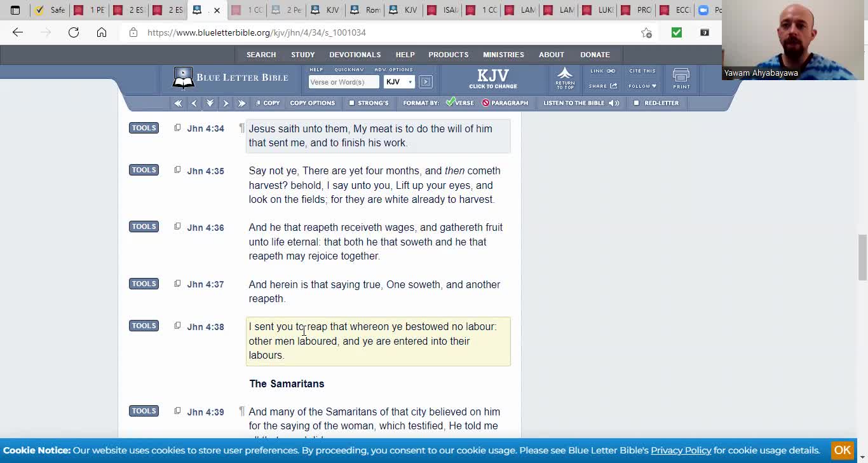Image resolution: width=868 pixels, height=463 pixels.
Task: Click paragraph mark beside Jhn 4:34
Action: pyautogui.click(x=241, y=128)
